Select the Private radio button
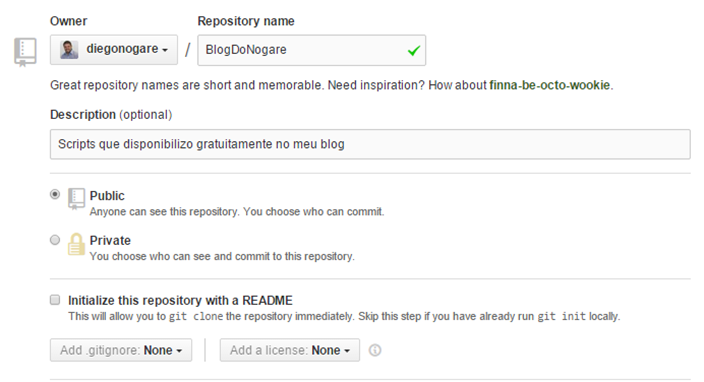 [x=55, y=240]
